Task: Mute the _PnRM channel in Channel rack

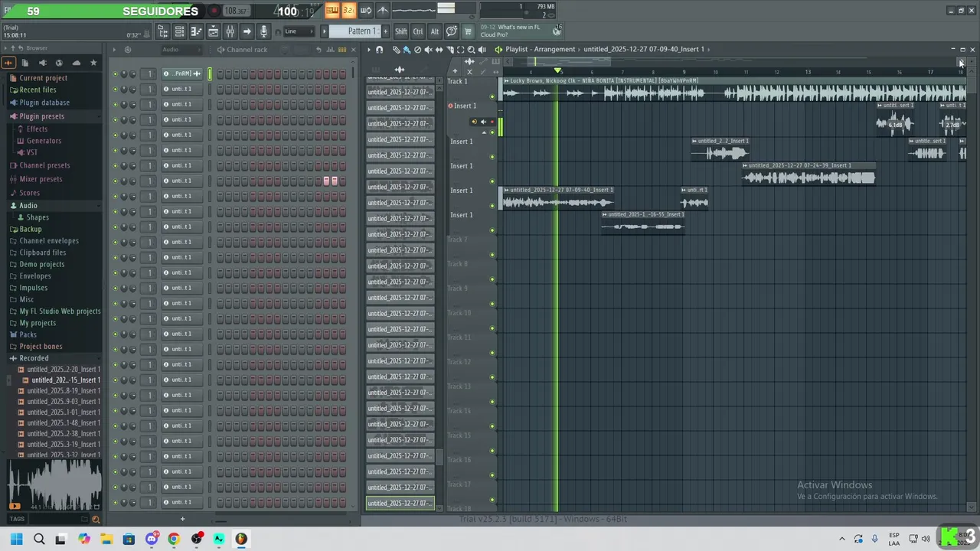Action: (x=116, y=74)
